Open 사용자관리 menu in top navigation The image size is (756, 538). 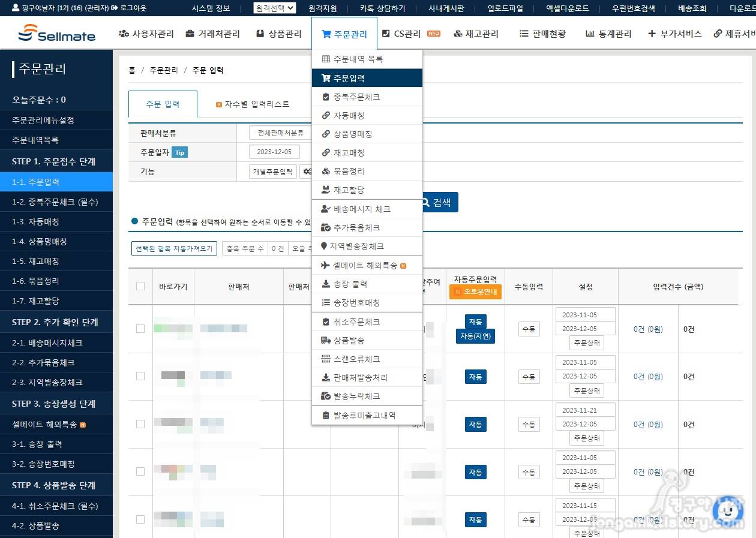[146, 34]
